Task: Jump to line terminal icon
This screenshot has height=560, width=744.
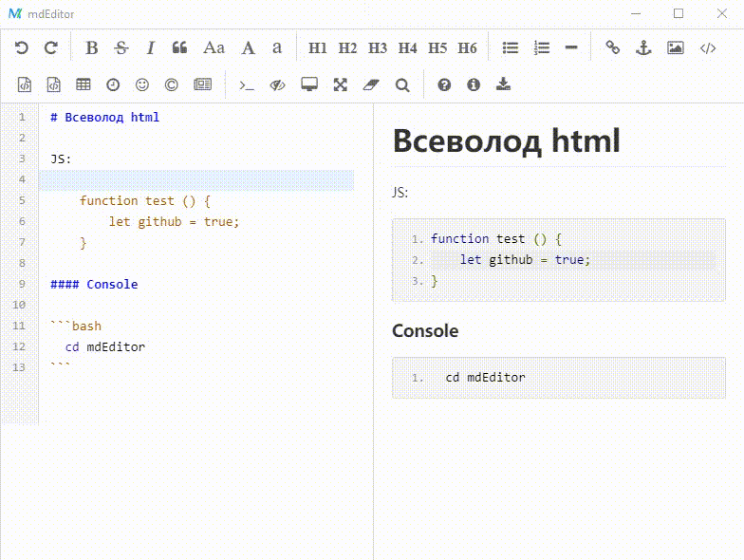Action: pyautogui.click(x=247, y=85)
